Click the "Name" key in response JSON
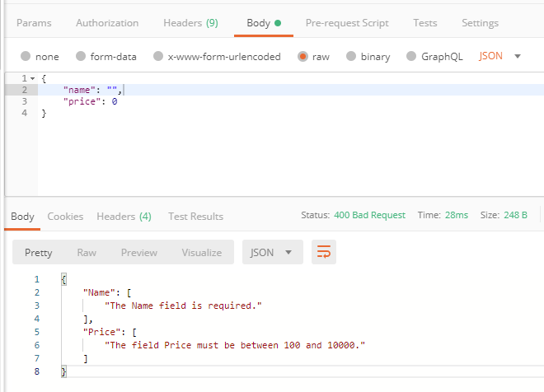544x392 pixels. [x=99, y=292]
